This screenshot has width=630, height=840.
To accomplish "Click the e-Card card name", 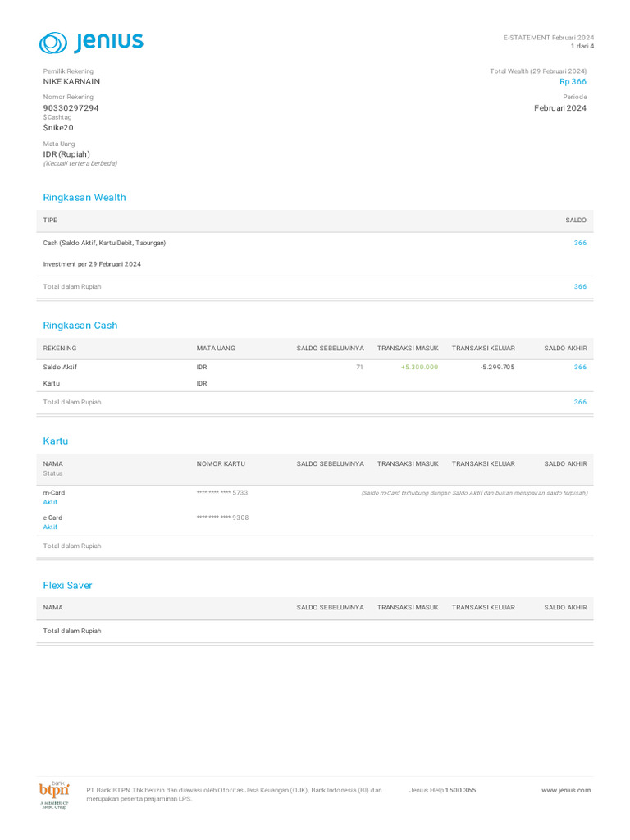I will coord(53,518).
